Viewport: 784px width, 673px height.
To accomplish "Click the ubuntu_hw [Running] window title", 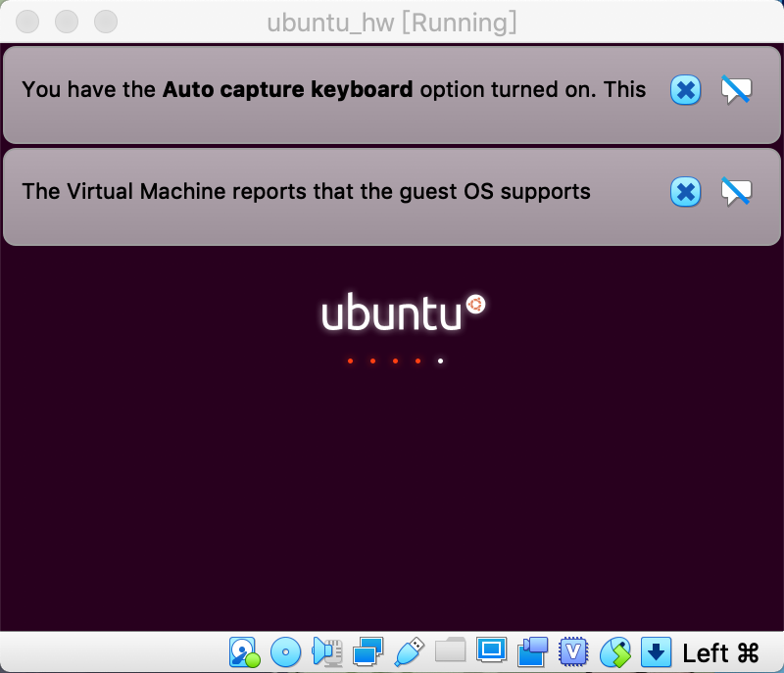I will point(391,23).
